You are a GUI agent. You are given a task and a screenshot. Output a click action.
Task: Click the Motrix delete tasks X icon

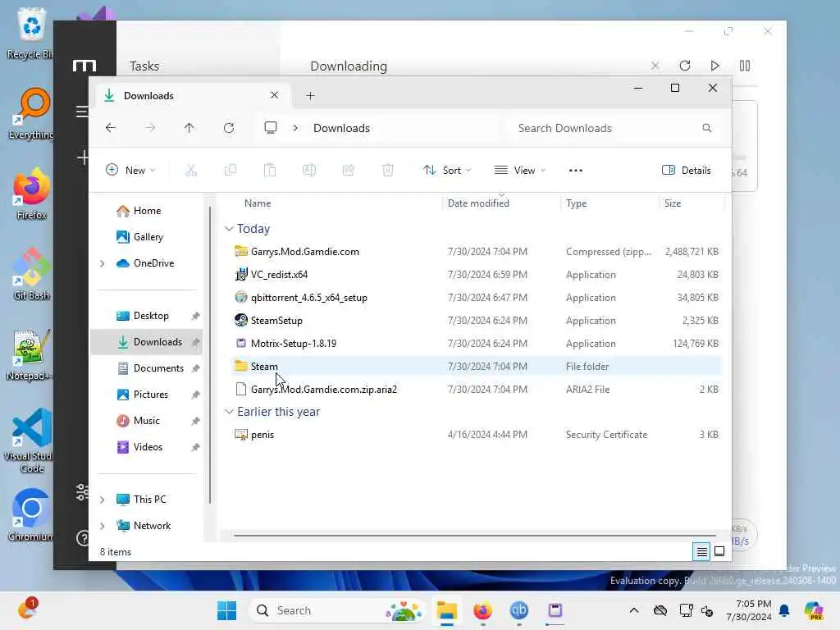655,66
